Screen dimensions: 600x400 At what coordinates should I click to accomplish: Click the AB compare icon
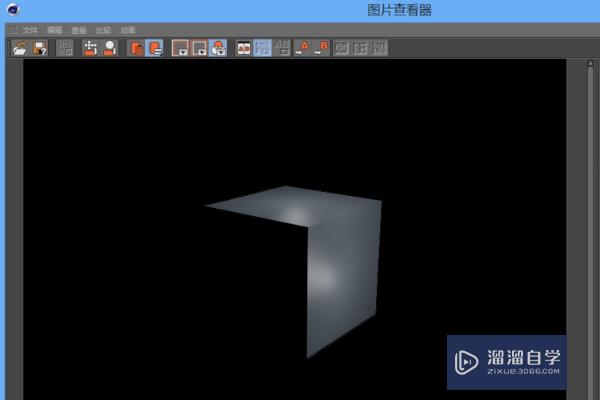pos(244,48)
